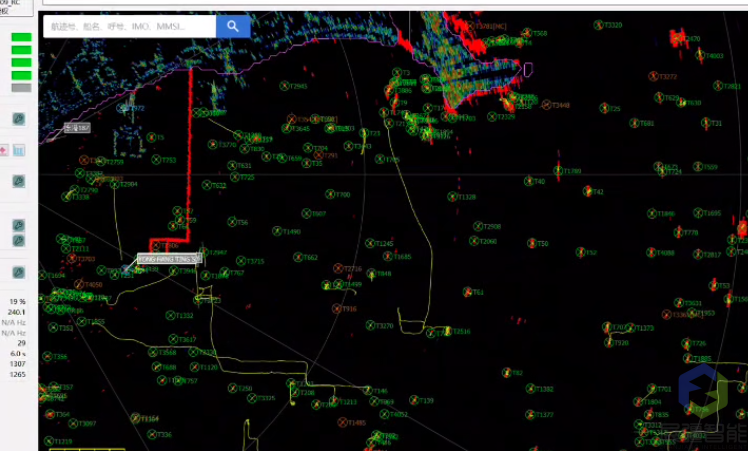Screen dimensions: 748x451
Task: Select radar target T3770
Action: [213, 144]
